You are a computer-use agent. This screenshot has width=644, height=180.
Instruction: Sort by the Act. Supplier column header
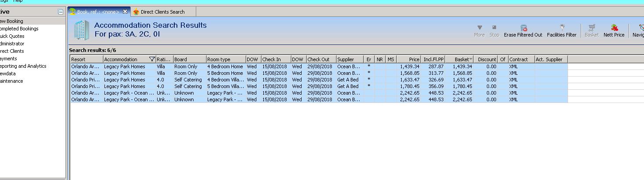[551, 59]
